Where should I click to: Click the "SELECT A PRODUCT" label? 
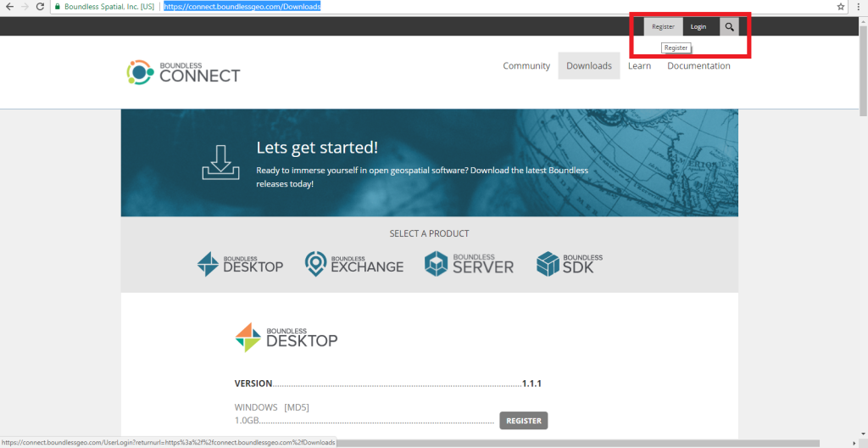(x=429, y=234)
